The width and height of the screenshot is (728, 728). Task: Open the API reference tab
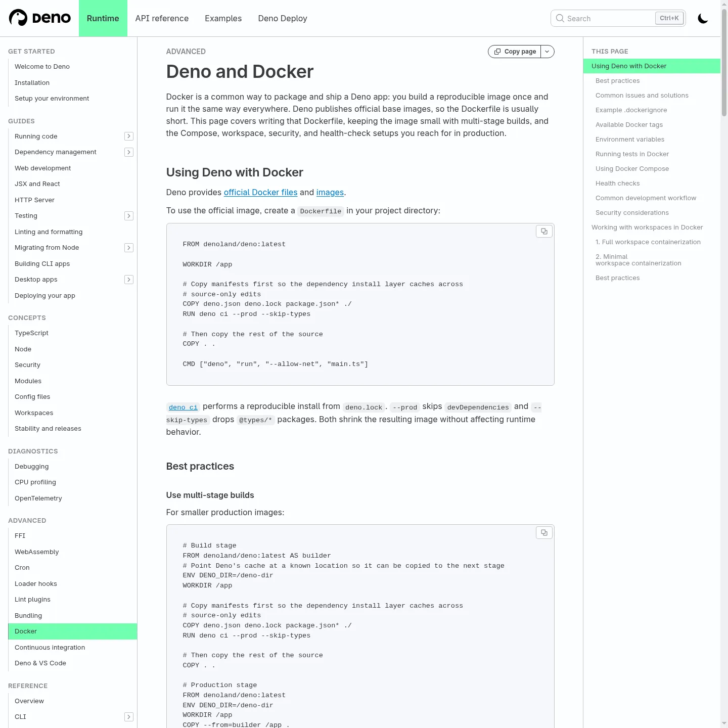[162, 18]
